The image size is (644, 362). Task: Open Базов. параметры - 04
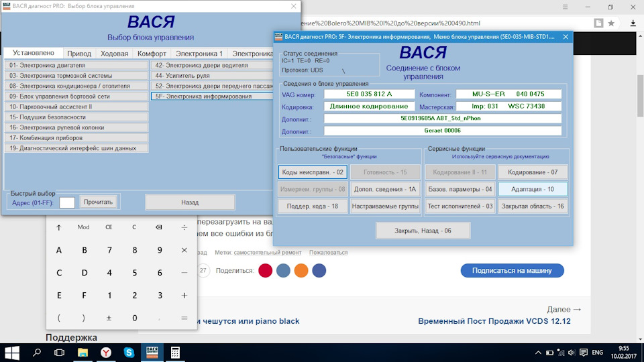tap(460, 189)
